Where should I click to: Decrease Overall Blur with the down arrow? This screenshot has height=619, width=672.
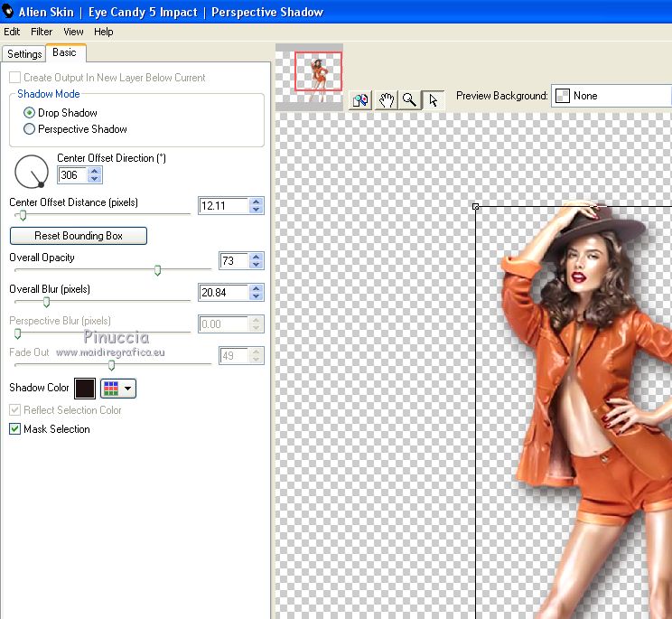coord(257,297)
